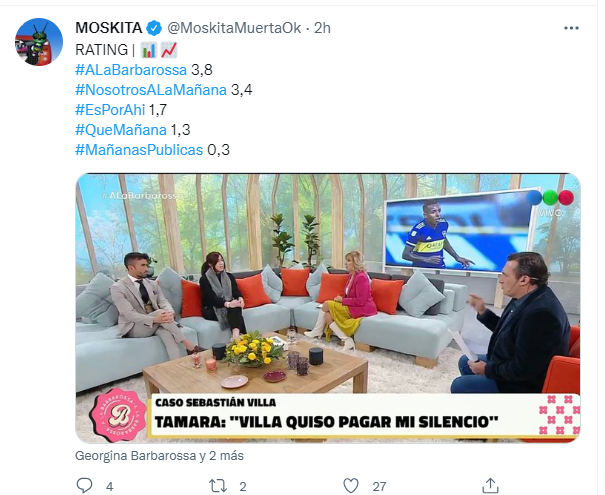Screen dimensions: 605x495
Task: Click the verified badge next to MOSKITA
Action: point(155,28)
